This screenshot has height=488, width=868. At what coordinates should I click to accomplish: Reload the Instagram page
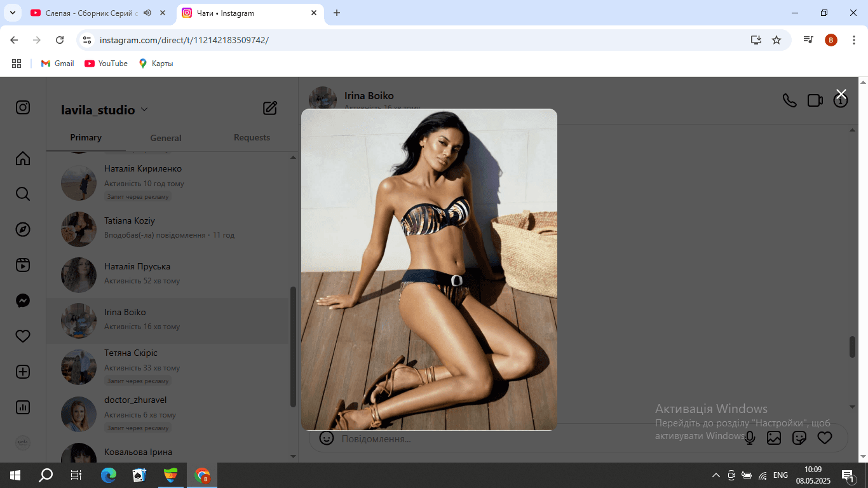[x=60, y=40]
